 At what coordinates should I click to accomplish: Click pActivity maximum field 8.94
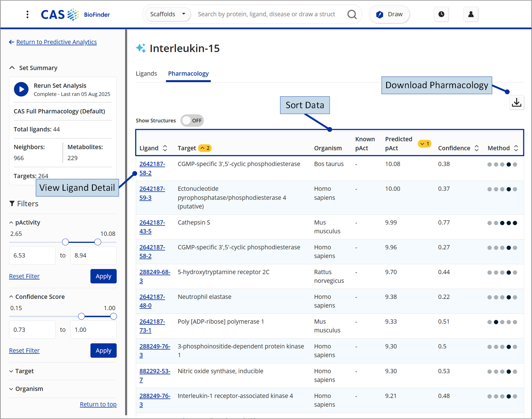93,256
